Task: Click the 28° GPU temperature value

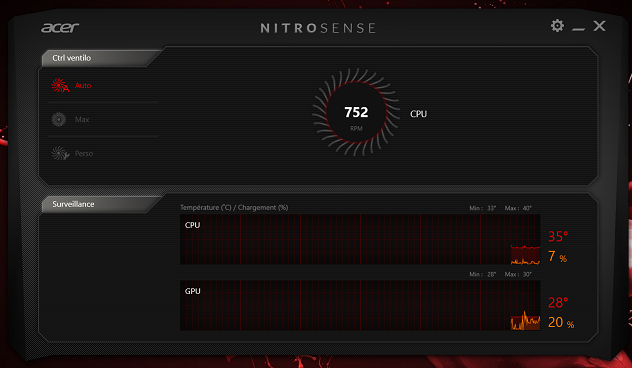Action: pos(558,302)
